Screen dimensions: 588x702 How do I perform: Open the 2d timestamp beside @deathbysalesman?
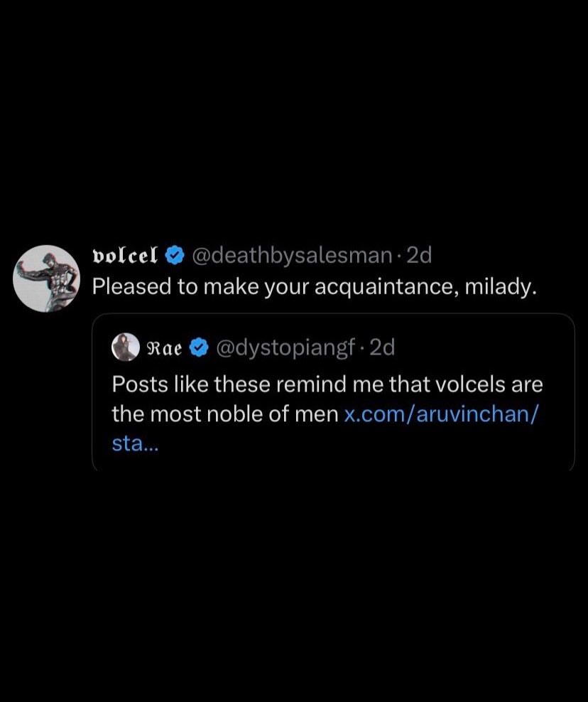tap(419, 256)
